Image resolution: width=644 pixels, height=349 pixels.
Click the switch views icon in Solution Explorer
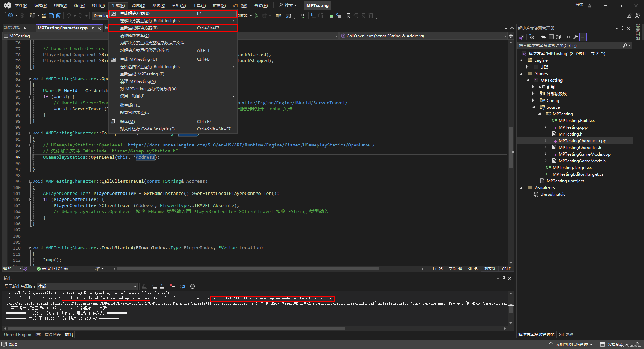pyautogui.click(x=522, y=37)
